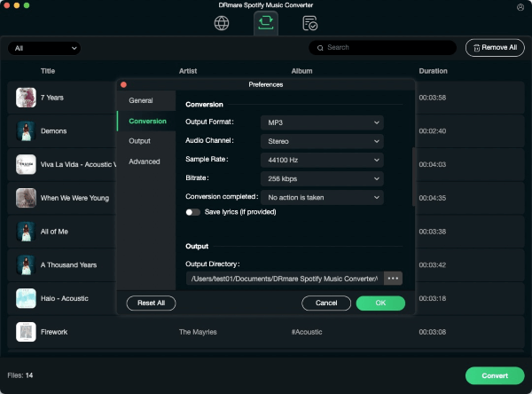532x394 pixels.
Task: Open the Conversion completed action dropdown
Action: tap(322, 197)
